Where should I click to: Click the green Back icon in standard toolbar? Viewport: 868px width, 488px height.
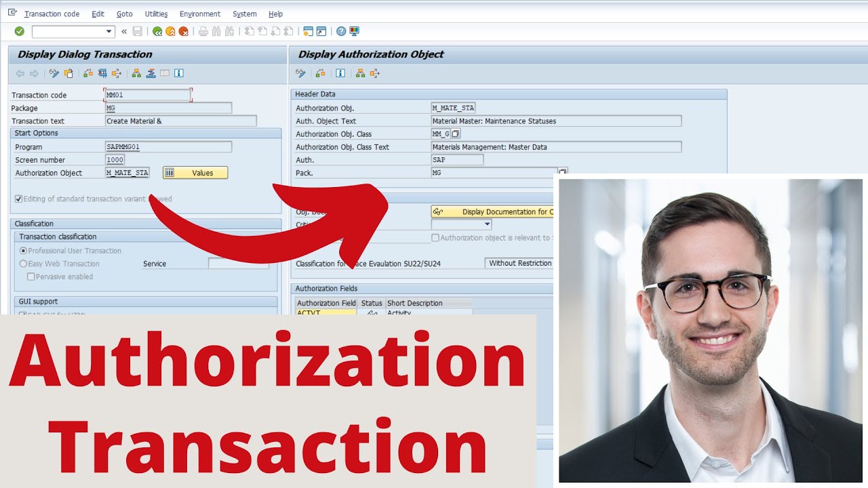coord(157,31)
